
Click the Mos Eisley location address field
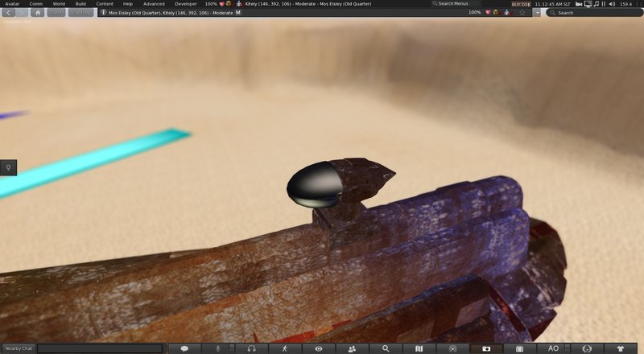click(314, 13)
